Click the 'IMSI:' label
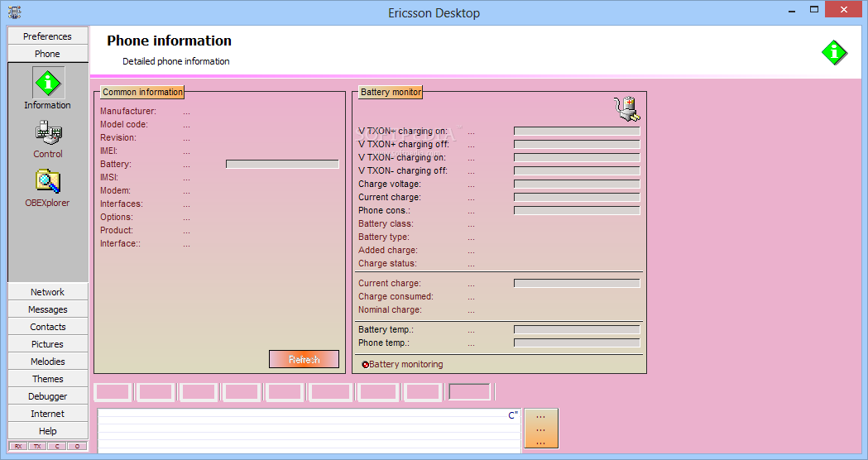 (x=109, y=178)
